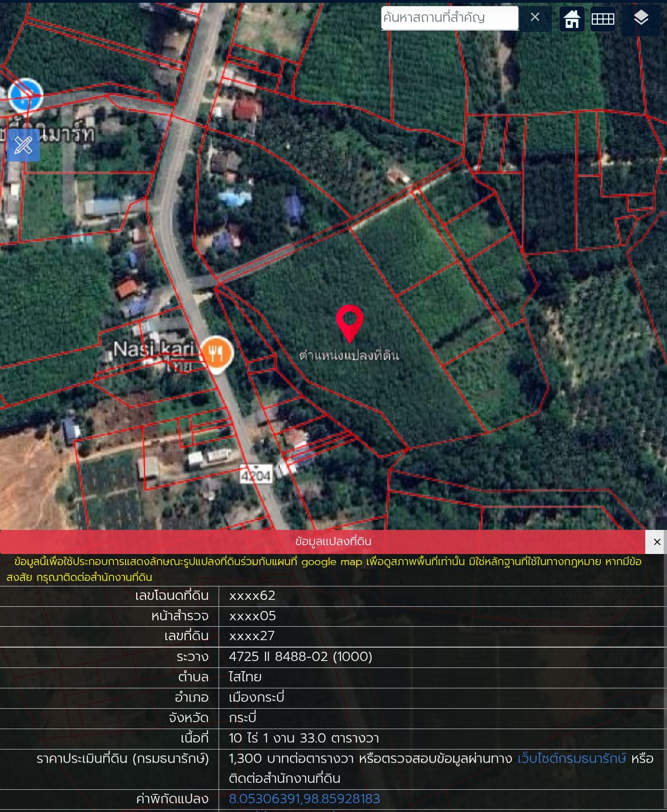
Task: Select the measure and draw tool icon
Action: pyautogui.click(x=23, y=145)
